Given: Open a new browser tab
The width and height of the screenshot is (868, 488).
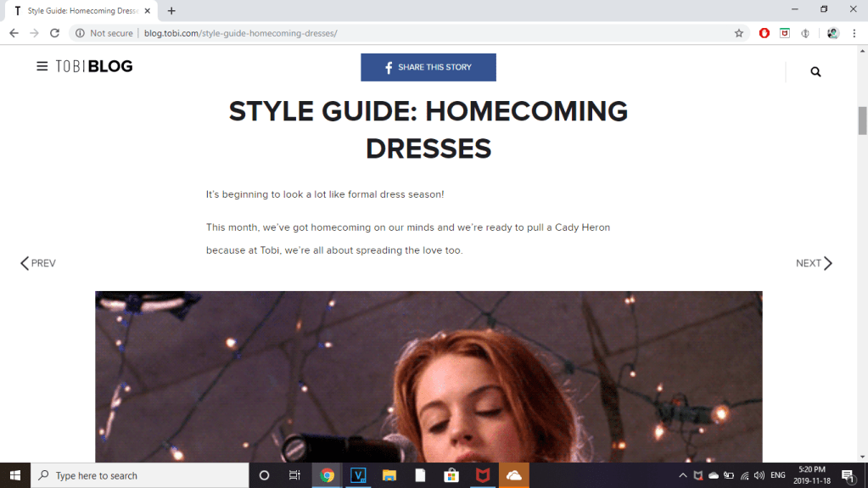Looking at the screenshot, I should (x=171, y=11).
